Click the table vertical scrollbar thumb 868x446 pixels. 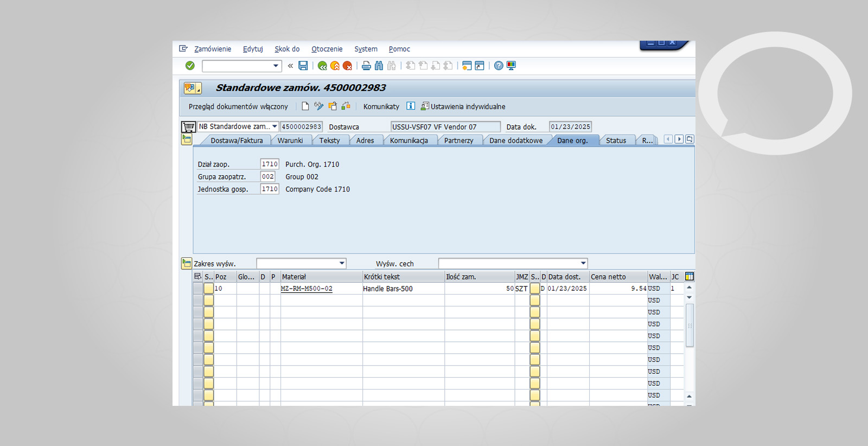[x=690, y=325]
